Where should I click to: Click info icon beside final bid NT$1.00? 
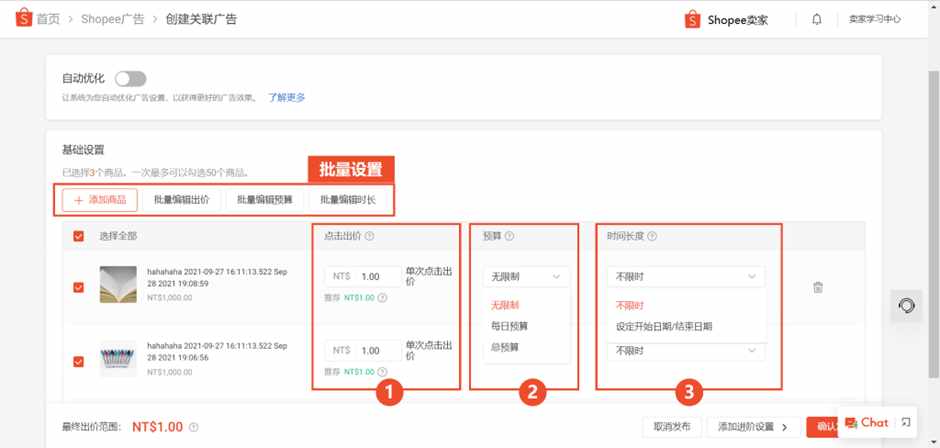click(193, 428)
